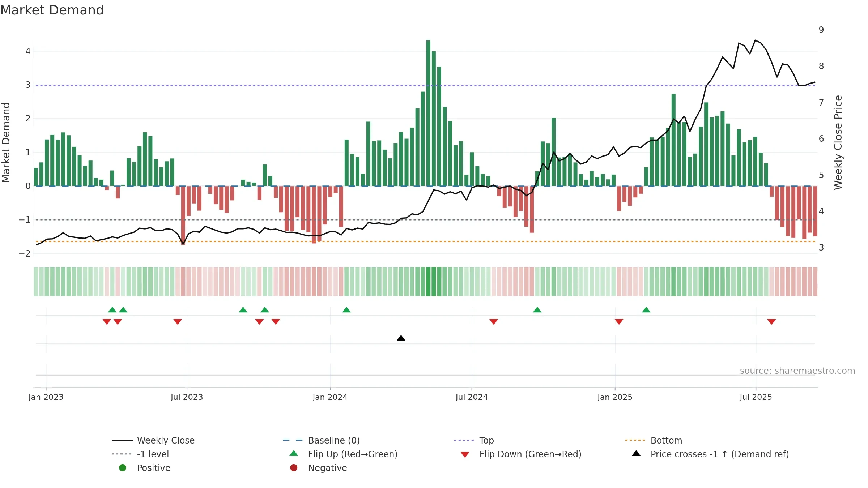868x488 pixels.
Task: Click the Flip Down marker after Jul 2025
Action: [x=771, y=322]
